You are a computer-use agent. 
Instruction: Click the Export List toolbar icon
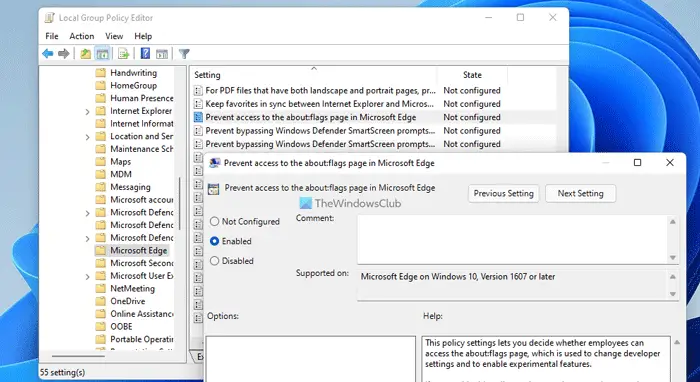click(124, 54)
